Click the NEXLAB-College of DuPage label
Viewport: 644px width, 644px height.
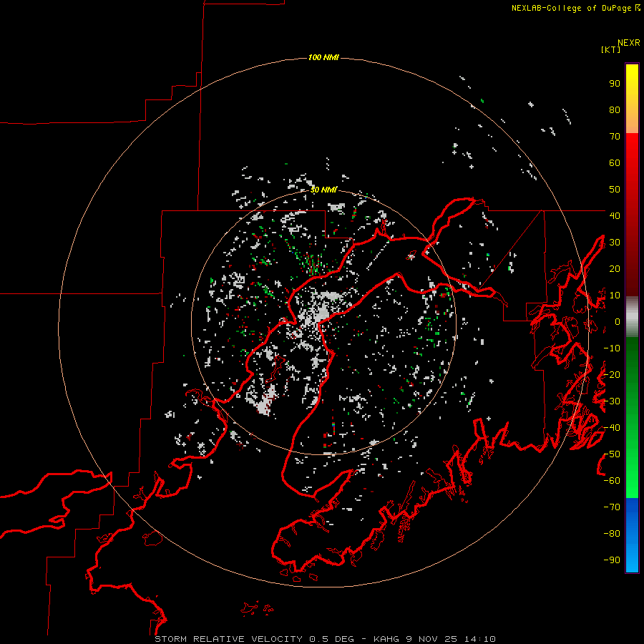pos(575,8)
